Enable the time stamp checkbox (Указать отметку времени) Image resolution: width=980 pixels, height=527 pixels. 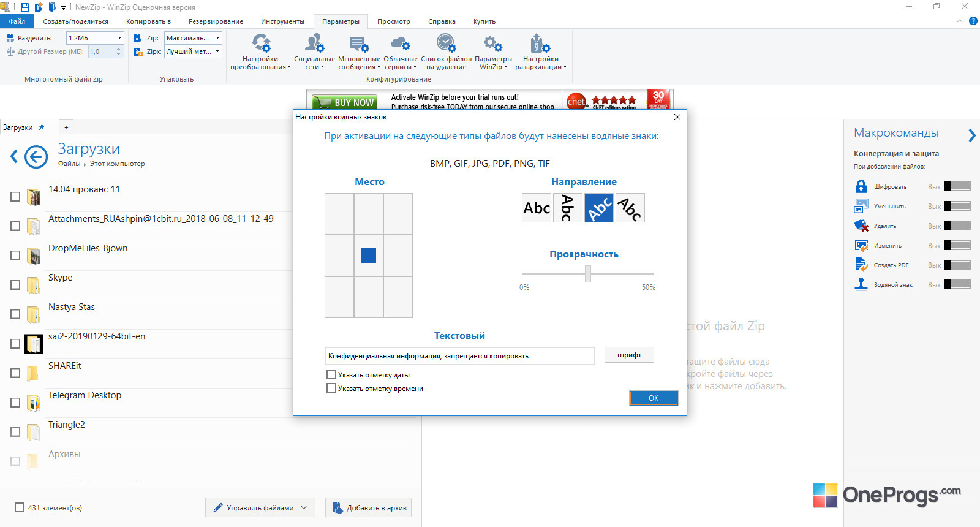click(x=331, y=388)
